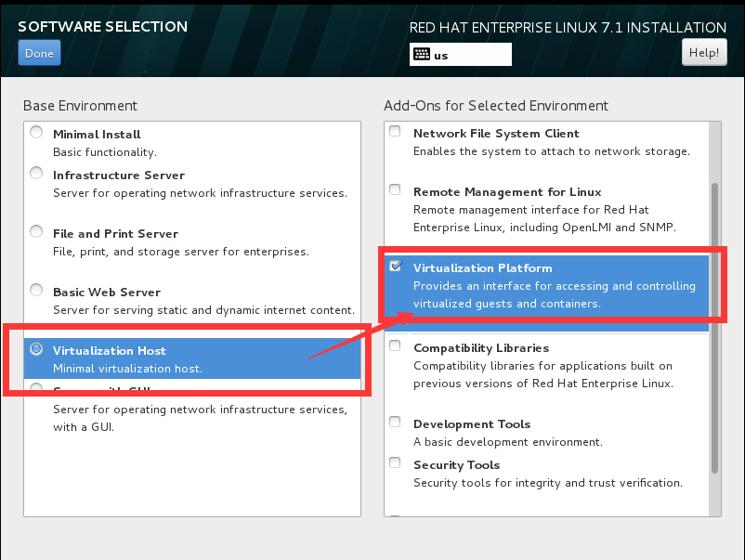The width and height of the screenshot is (745, 560).
Task: Click 'Remote Management for Linux' title
Action: [507, 192]
